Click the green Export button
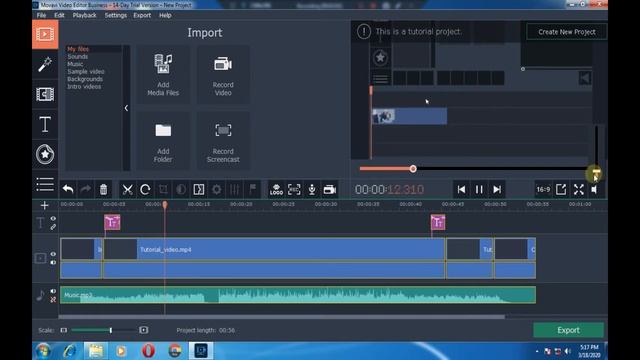Viewport: 640px width, 360px height. 568,330
